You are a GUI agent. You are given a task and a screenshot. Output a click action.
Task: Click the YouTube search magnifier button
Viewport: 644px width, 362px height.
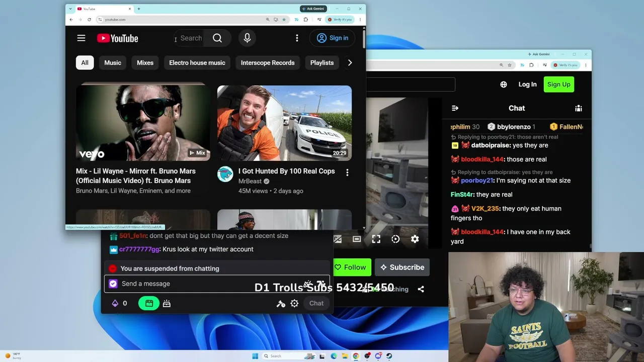(x=217, y=38)
